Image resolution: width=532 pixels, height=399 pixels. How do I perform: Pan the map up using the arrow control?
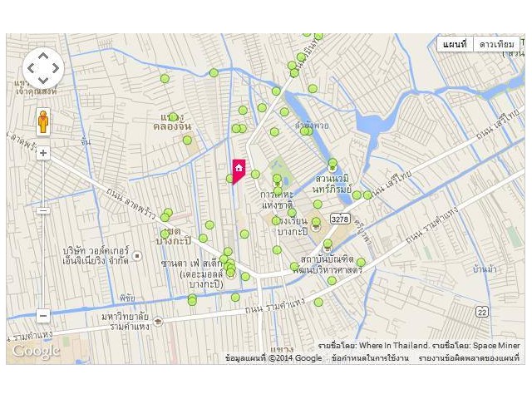tap(43, 56)
